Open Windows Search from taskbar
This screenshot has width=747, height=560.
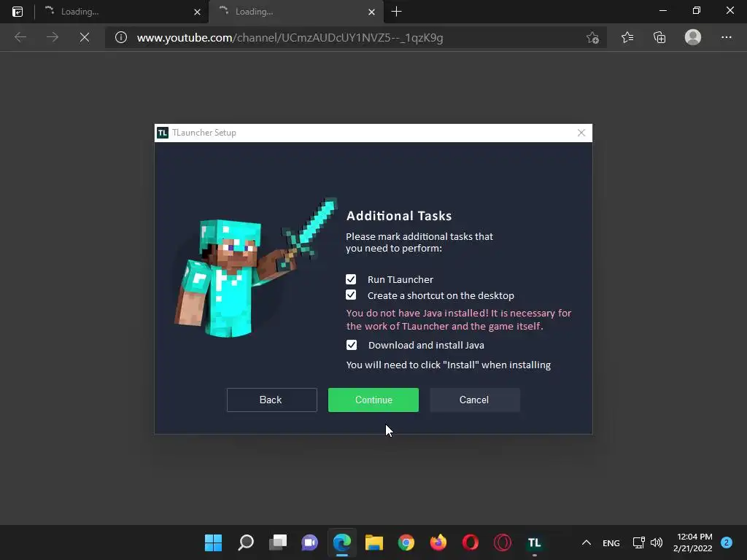(x=246, y=542)
